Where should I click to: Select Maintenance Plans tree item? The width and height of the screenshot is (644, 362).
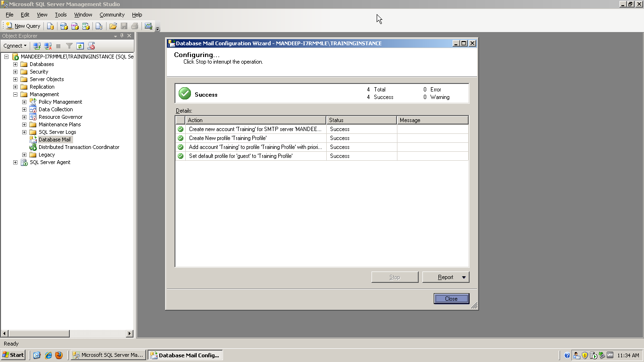(x=59, y=124)
